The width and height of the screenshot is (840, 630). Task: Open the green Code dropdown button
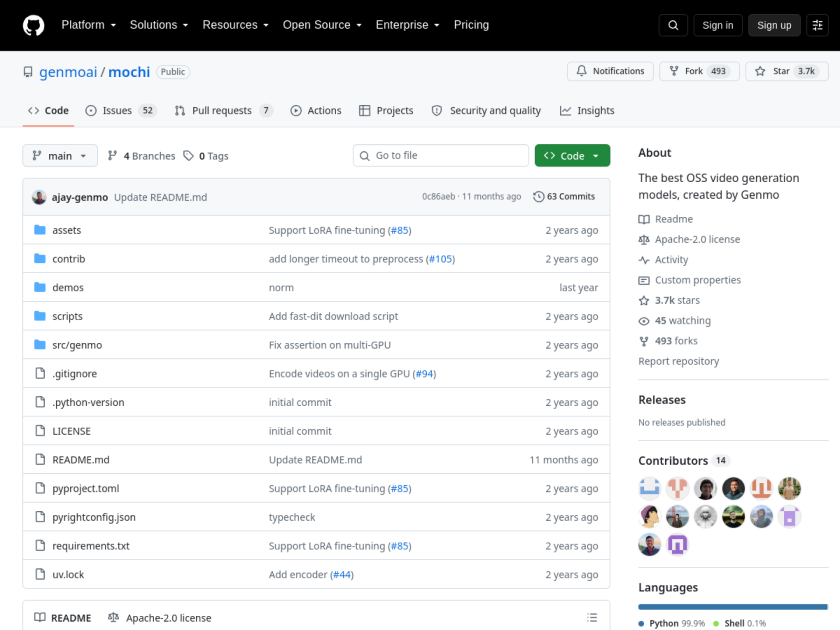click(572, 156)
